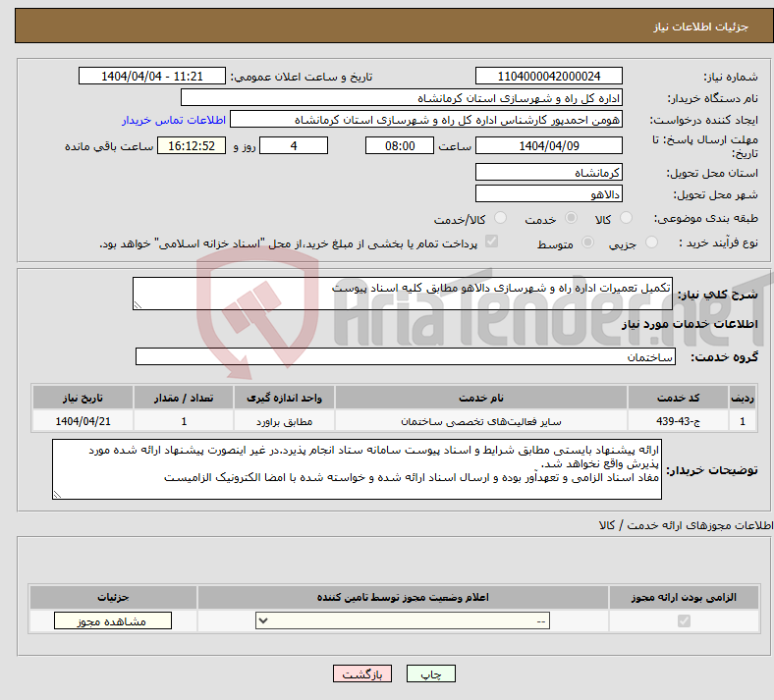Screen dimensions: 774x700
Task: Choose متوسط purchase process type
Action: pyautogui.click(x=587, y=242)
